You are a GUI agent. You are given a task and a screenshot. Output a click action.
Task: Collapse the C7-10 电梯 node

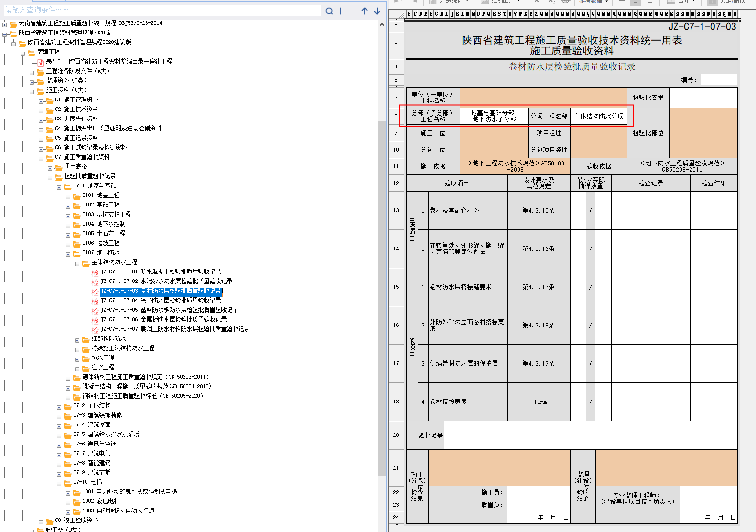click(59, 483)
